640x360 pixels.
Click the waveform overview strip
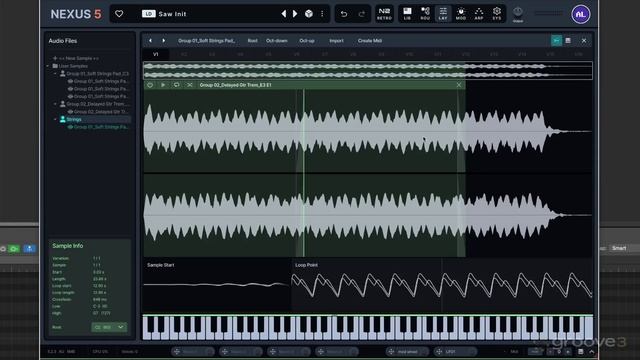tap(368, 71)
